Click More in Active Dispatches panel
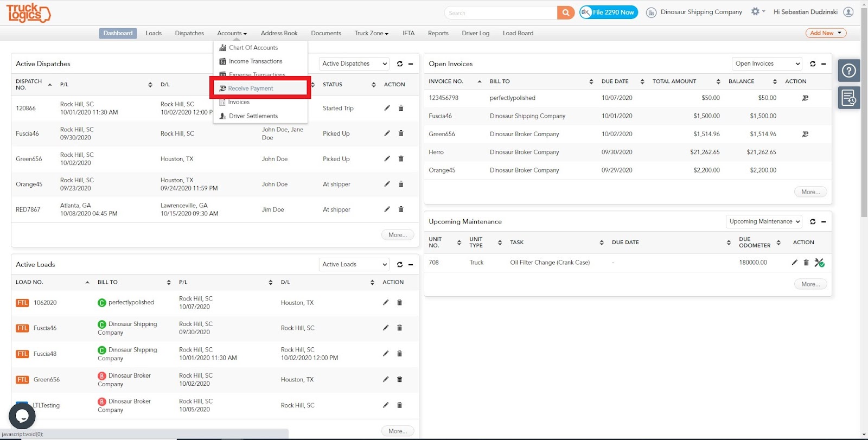 point(398,235)
